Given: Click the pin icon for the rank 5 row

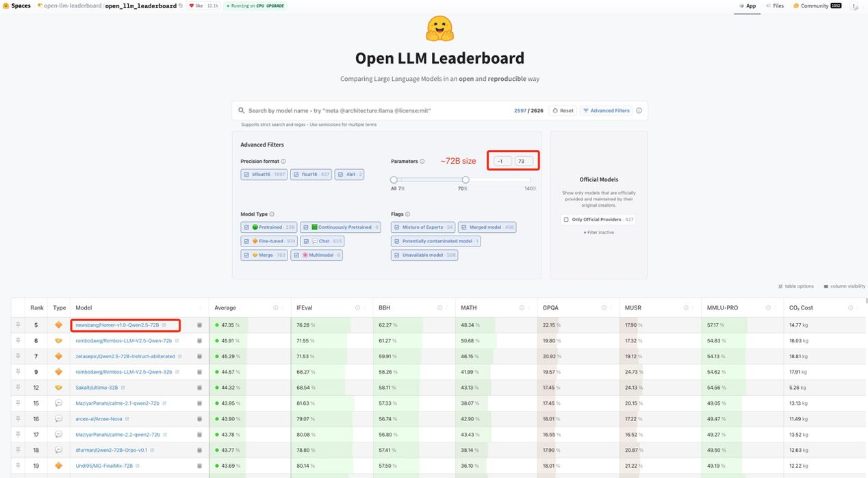Looking at the screenshot, I should 18,325.
